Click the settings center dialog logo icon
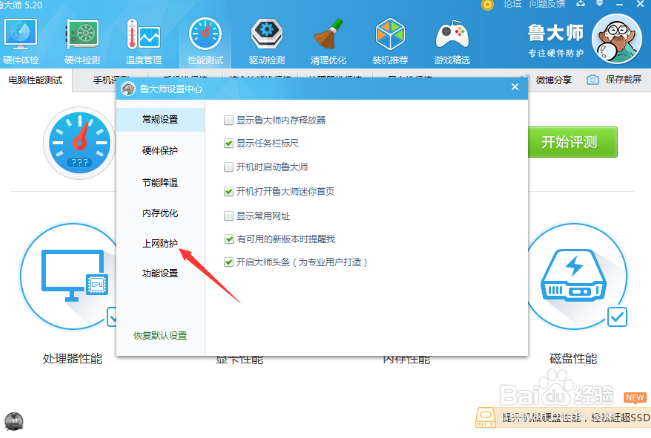The image size is (651, 438). pyautogui.click(x=128, y=88)
